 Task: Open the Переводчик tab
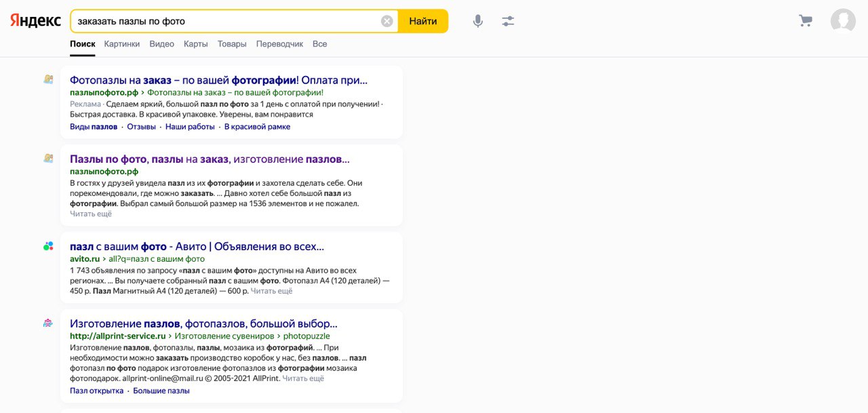tap(279, 44)
